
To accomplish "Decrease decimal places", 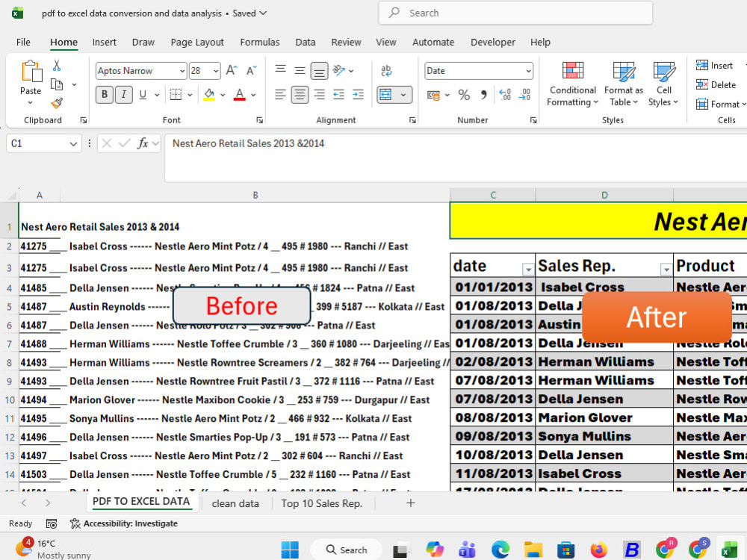I will [x=524, y=95].
